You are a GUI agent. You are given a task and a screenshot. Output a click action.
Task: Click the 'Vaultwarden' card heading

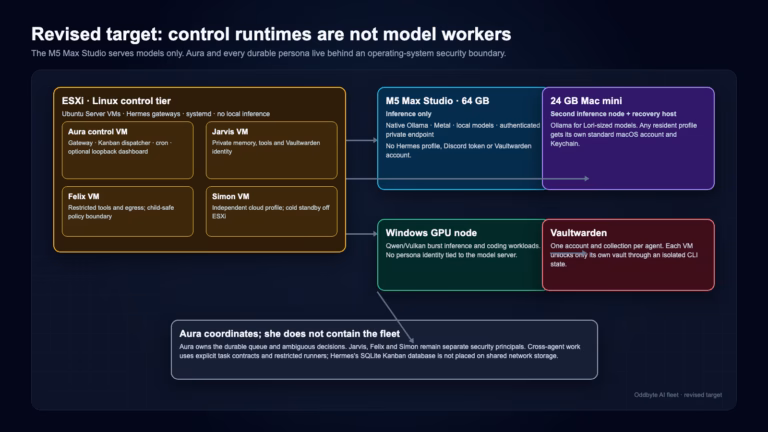click(x=578, y=233)
